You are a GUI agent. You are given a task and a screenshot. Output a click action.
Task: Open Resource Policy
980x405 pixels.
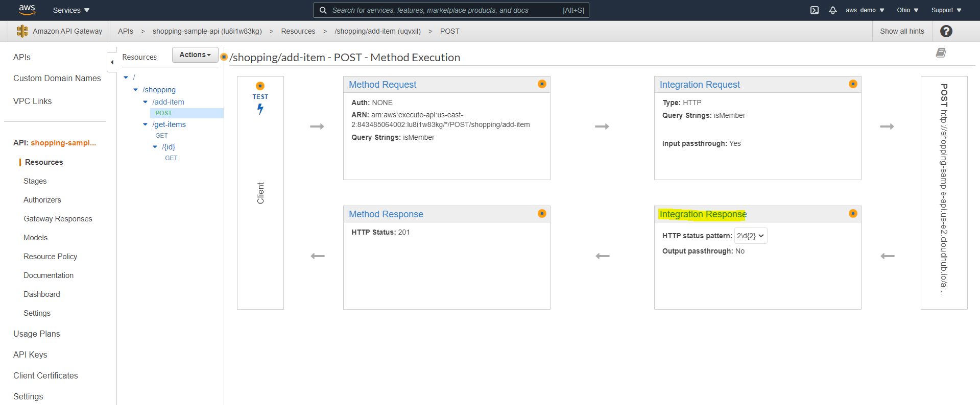(x=50, y=257)
